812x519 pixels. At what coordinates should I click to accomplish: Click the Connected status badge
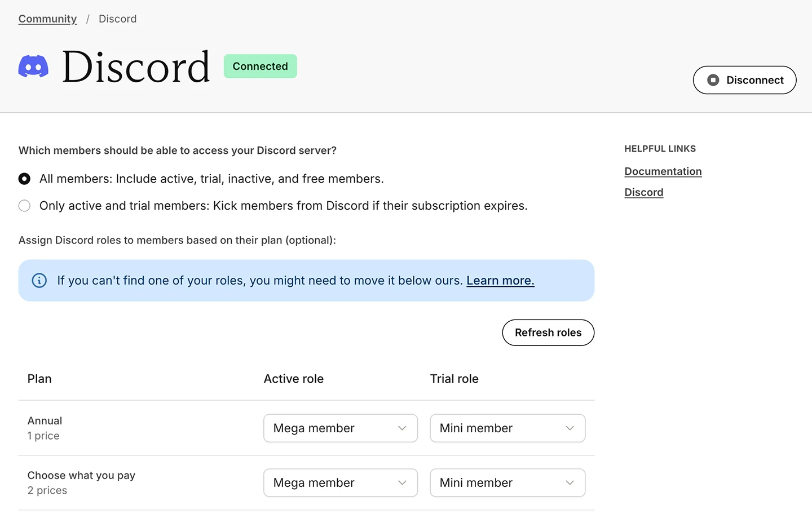click(261, 66)
